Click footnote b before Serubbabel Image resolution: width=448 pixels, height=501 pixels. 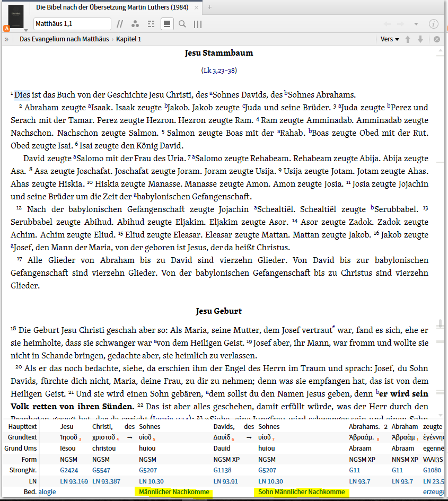(x=372, y=208)
